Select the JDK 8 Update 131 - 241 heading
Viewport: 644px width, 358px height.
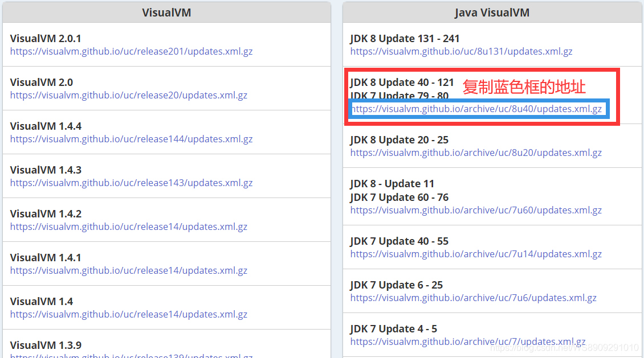tap(405, 39)
